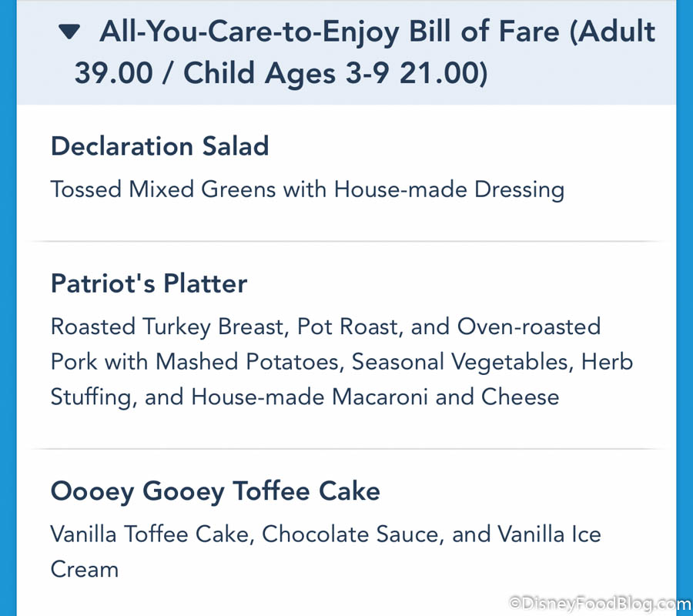The width and height of the screenshot is (693, 616).
Task: Select the Patriot's Platter title
Action: pyautogui.click(x=149, y=283)
